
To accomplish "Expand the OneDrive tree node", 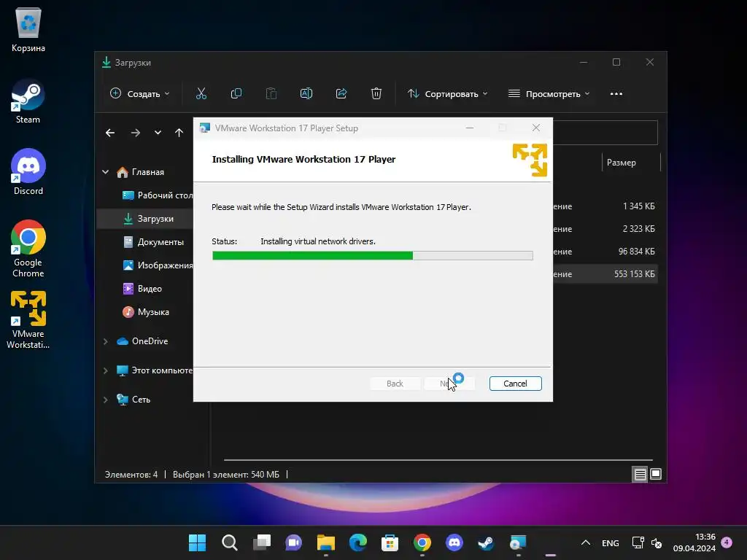I will [105, 341].
